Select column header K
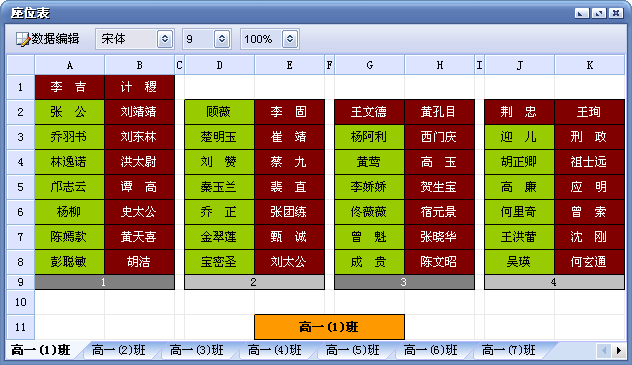 tap(590, 65)
